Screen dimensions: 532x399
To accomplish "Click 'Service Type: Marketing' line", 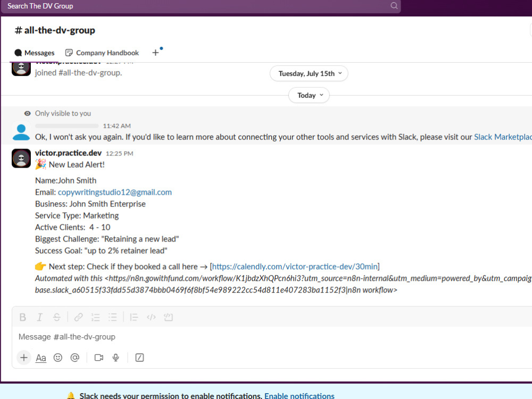I will point(77,215).
